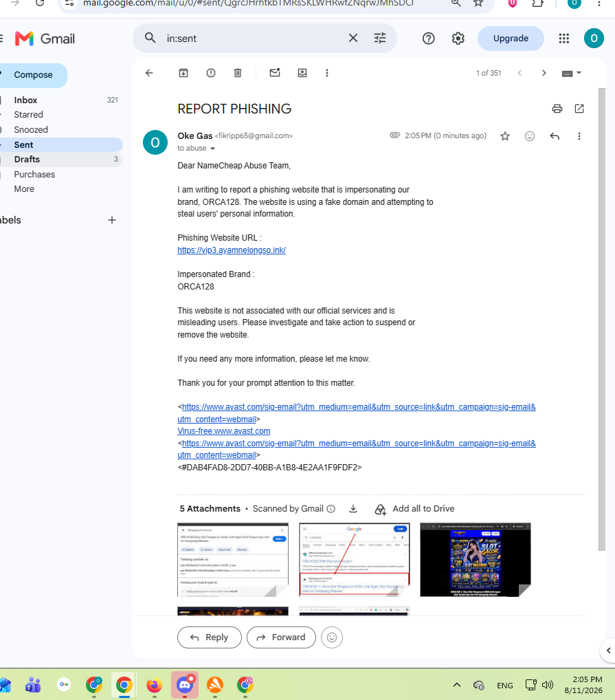Go back to the Sent list
This screenshot has height=700, width=615.
click(x=149, y=73)
